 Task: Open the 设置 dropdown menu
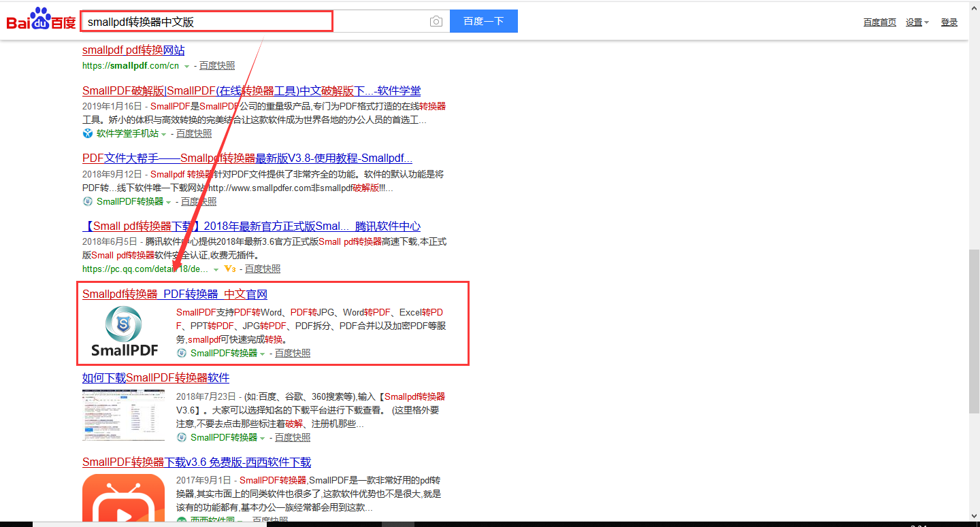point(917,22)
